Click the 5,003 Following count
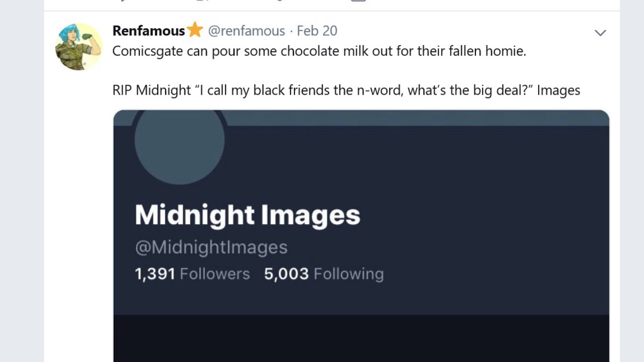The image size is (644, 362). pyautogui.click(x=324, y=274)
